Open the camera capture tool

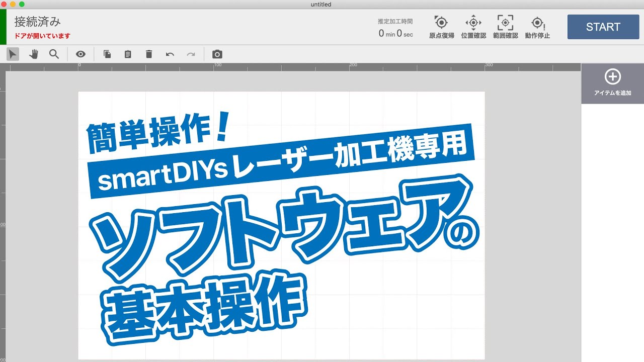217,54
